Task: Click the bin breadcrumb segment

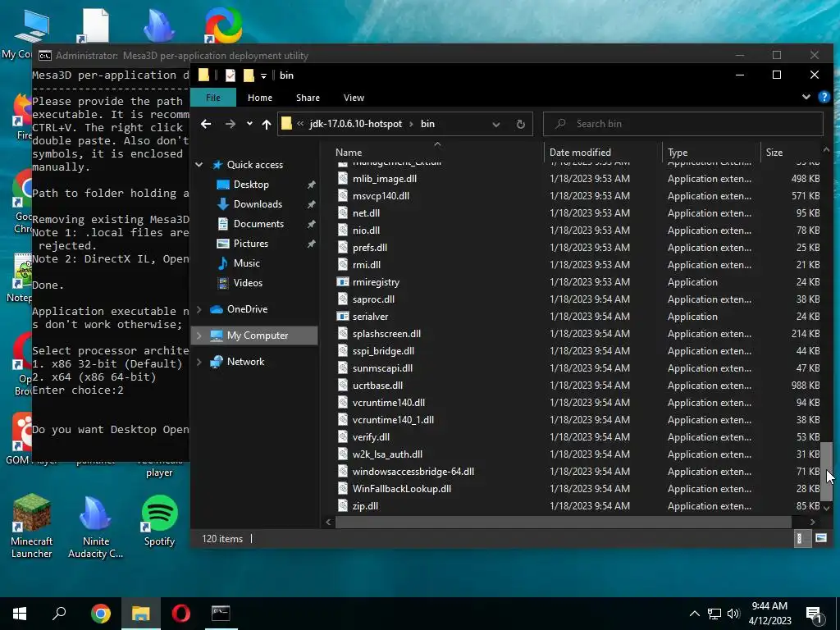Action: [427, 124]
